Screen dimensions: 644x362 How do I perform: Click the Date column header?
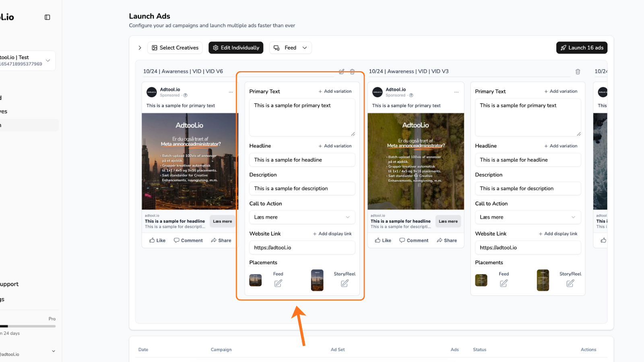pyautogui.click(x=143, y=350)
